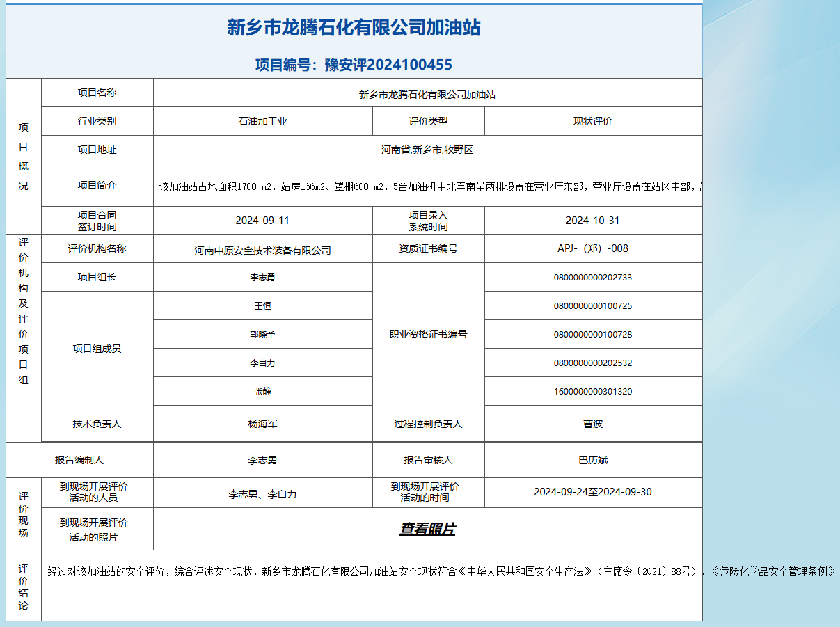Select team leader name 李志勇 in 项目组长 row
This screenshot has width=840, height=627.
pyautogui.click(x=262, y=277)
